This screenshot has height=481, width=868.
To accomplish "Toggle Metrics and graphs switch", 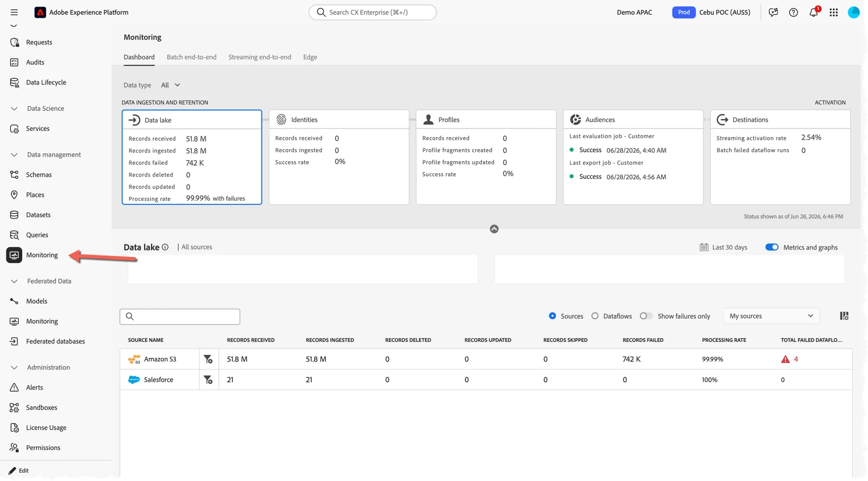I will click(x=772, y=247).
